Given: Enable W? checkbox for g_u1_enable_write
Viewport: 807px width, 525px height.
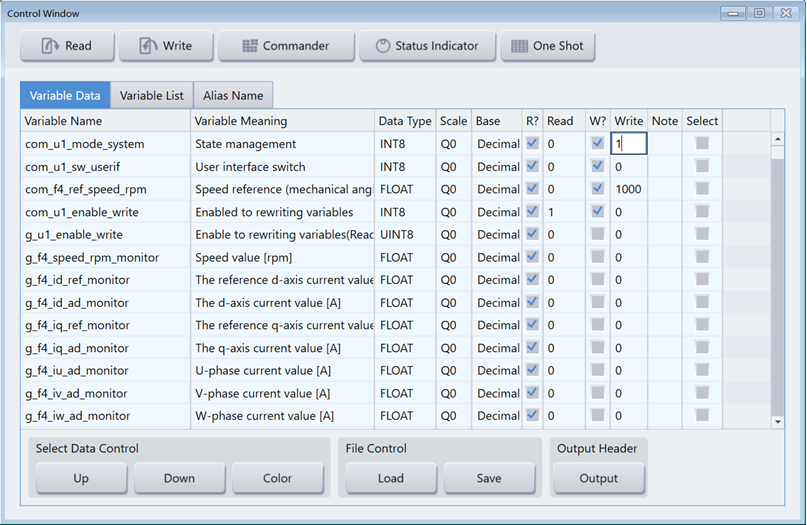Looking at the screenshot, I should click(598, 234).
